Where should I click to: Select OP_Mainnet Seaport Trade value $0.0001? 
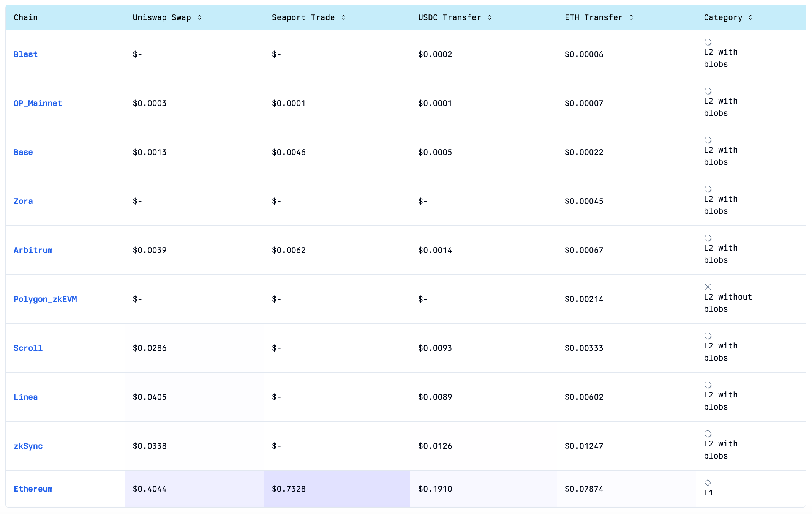click(289, 103)
